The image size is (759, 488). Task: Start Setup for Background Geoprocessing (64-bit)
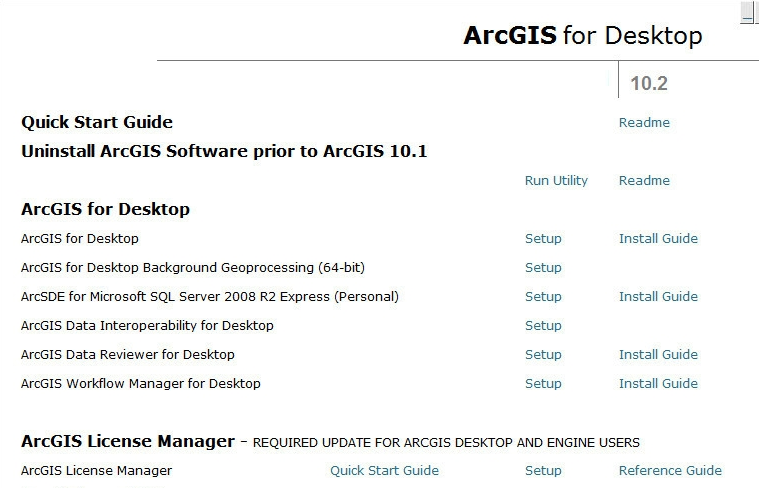click(543, 268)
